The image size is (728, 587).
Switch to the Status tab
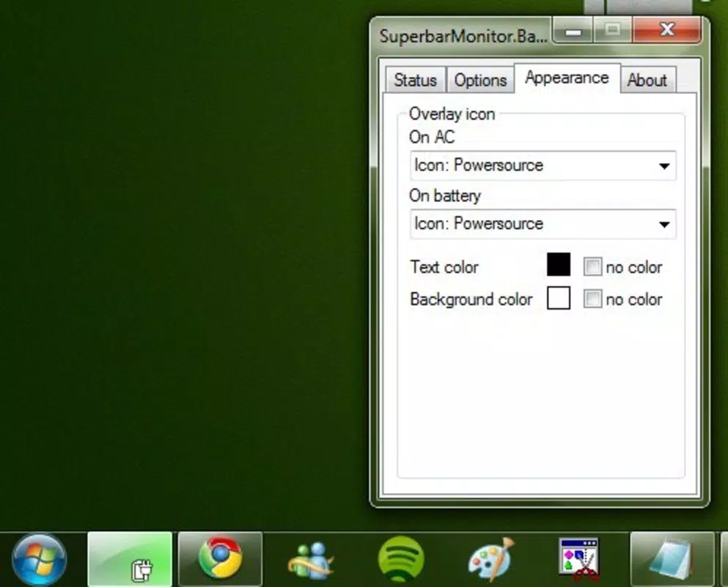(415, 80)
